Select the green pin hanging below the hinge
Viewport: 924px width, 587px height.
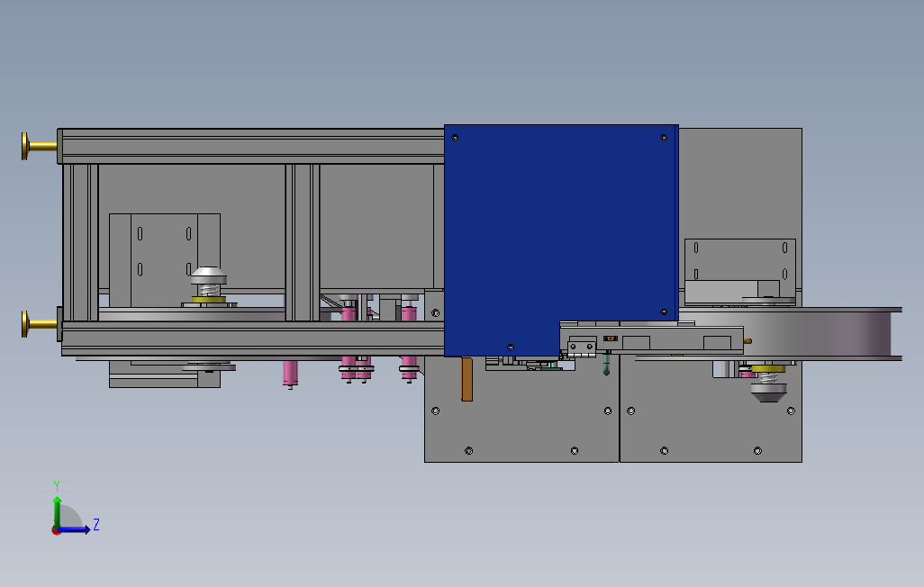pyautogui.click(x=606, y=363)
